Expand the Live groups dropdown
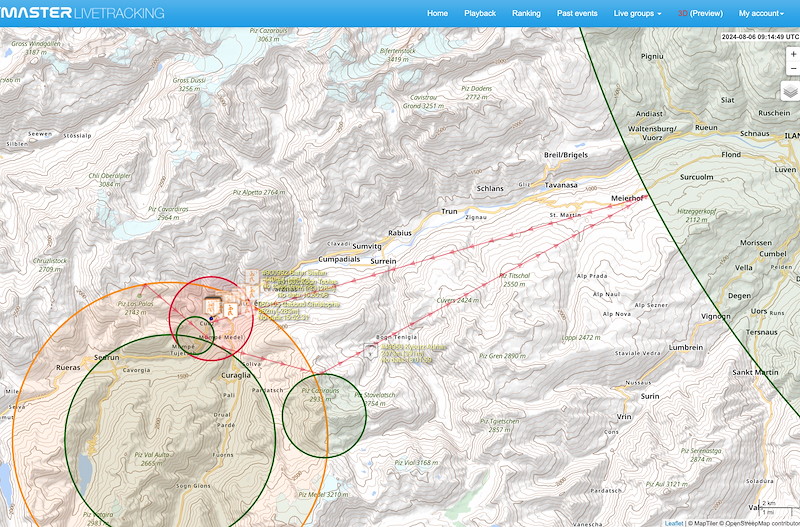800x527 pixels. click(x=637, y=13)
